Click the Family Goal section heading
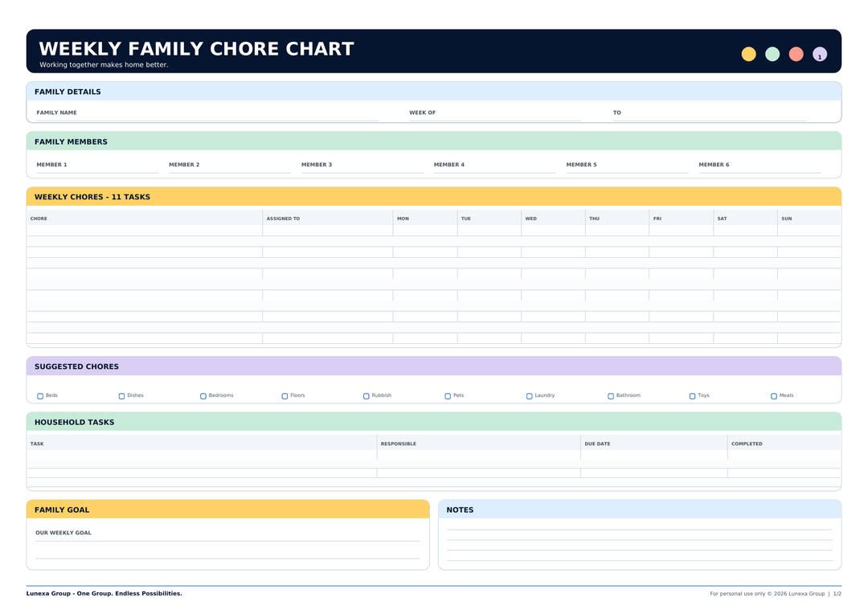Viewport: 868px width, 614px height. pos(62,510)
